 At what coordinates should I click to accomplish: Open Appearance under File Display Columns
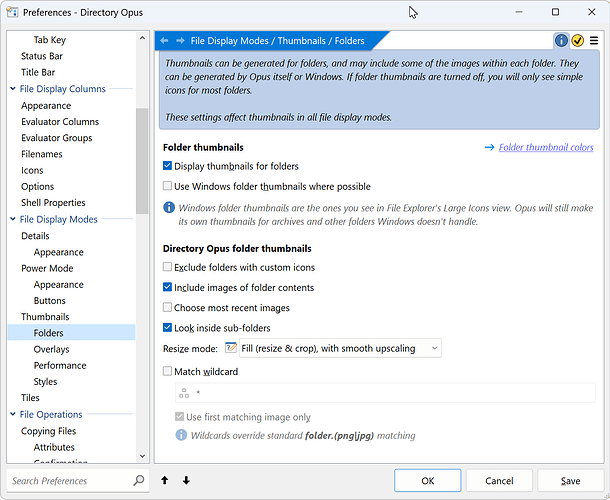pyautogui.click(x=46, y=105)
